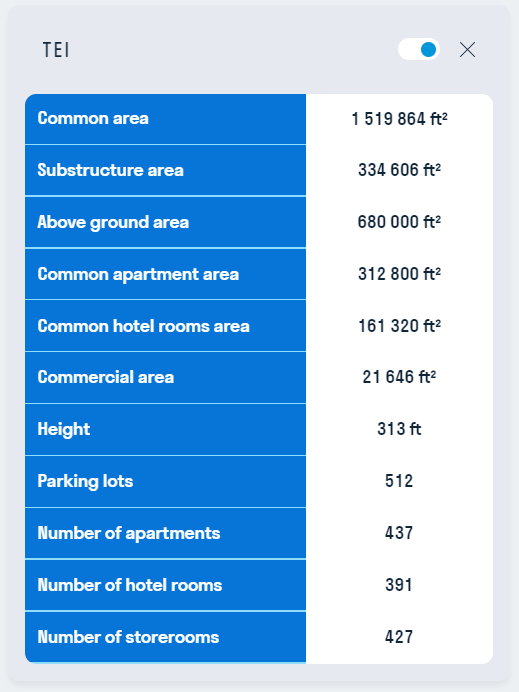The image size is (519, 692).
Task: Select the Commercial area row
Action: [259, 377]
